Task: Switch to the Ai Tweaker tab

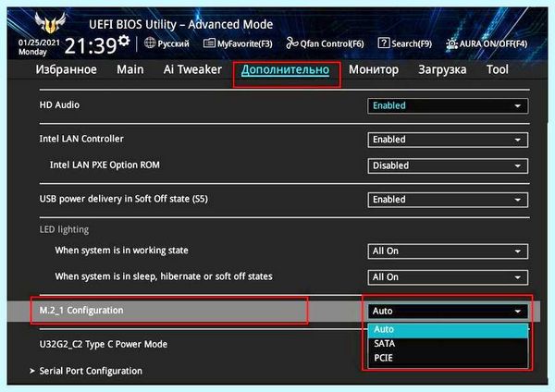Action: pos(192,69)
